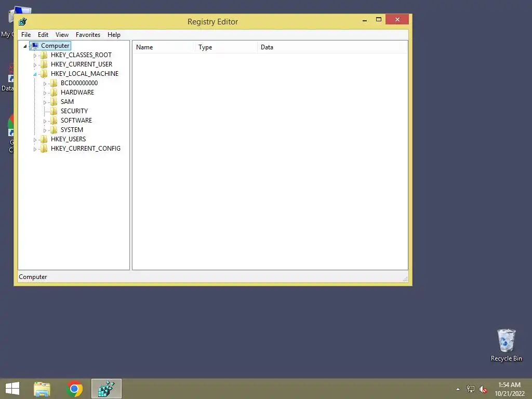Viewport: 532px width, 399px height.
Task: Expand the HKEY_CLASSES_ROOT key
Action: click(x=35, y=56)
